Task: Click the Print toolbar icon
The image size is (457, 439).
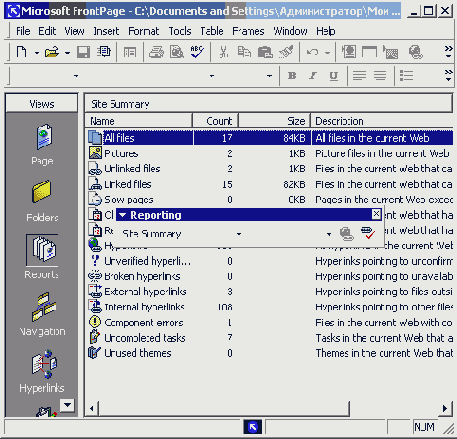Action: pyautogui.click(x=156, y=52)
